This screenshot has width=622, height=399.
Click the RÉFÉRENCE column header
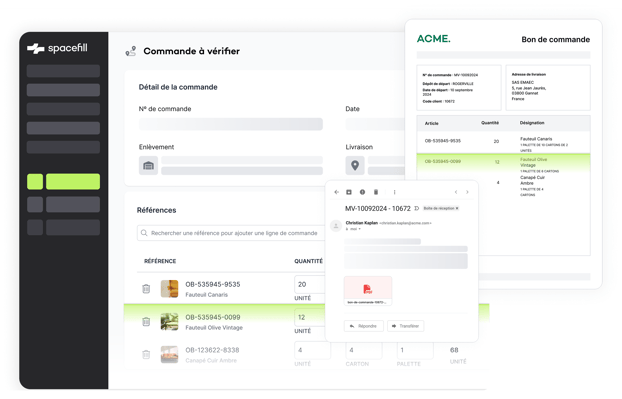pyautogui.click(x=160, y=261)
